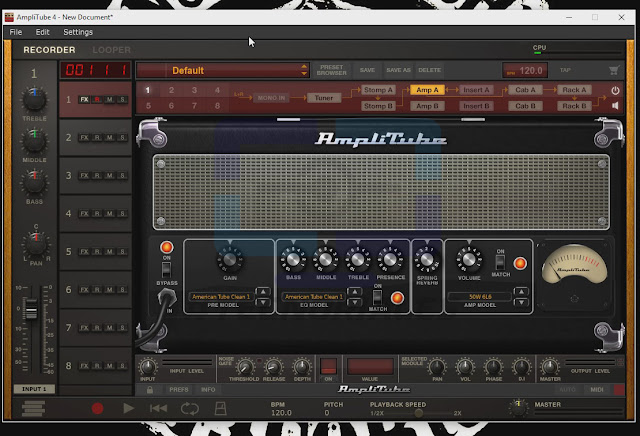
Task: Toggle the amp BYPASS switch
Action: point(166,270)
